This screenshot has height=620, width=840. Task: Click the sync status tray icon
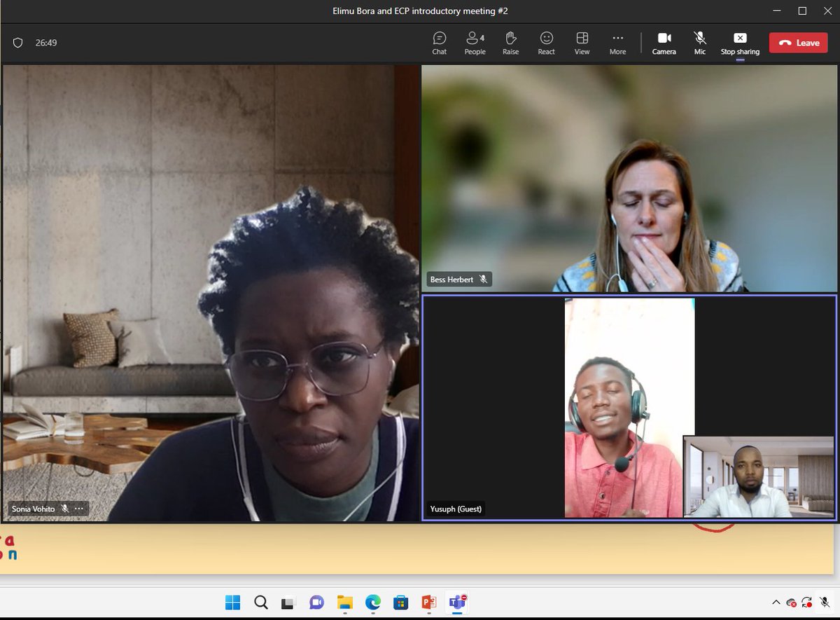pyautogui.click(x=807, y=602)
